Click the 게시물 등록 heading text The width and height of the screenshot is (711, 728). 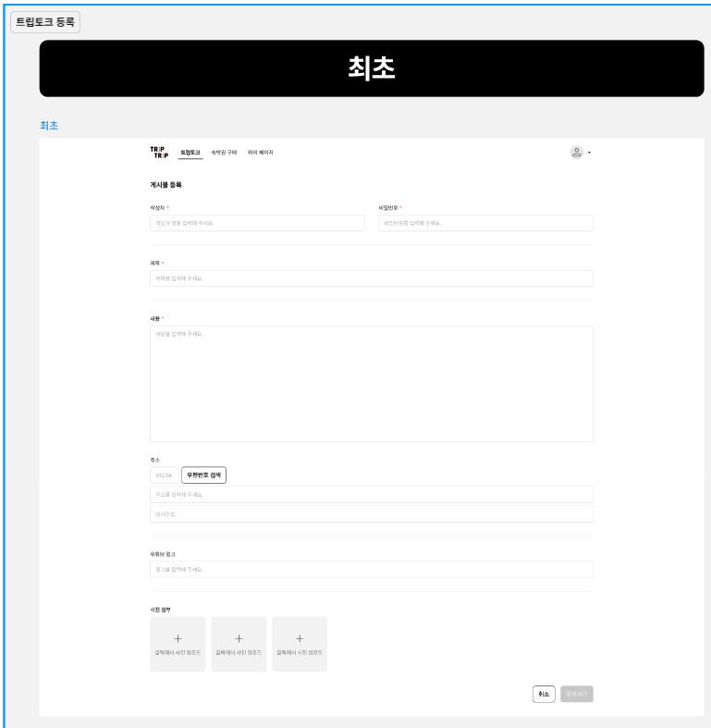point(165,185)
